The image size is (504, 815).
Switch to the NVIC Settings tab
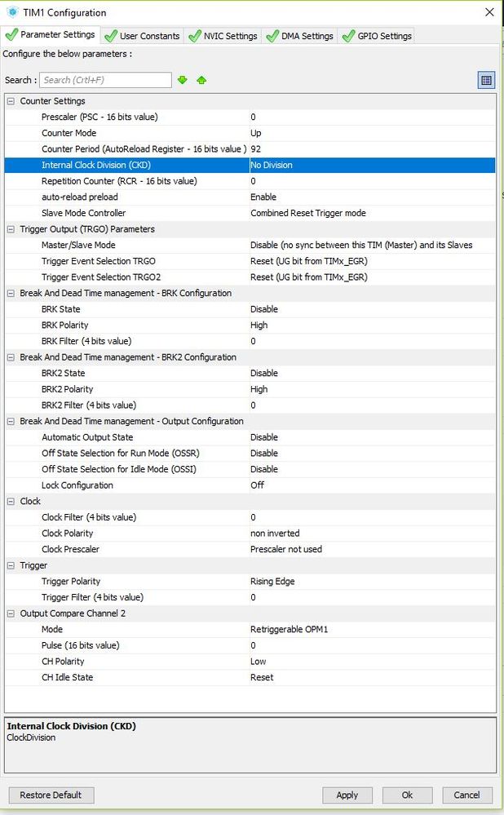(x=223, y=36)
